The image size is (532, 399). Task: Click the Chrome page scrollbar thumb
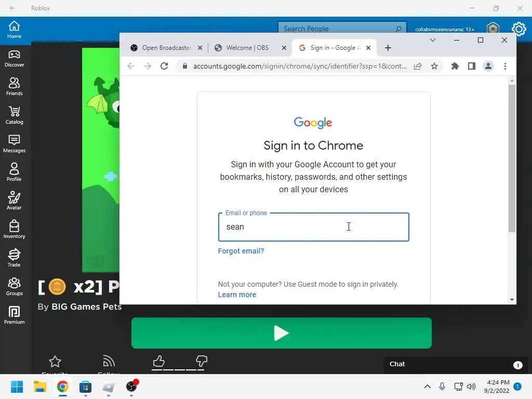click(512, 158)
